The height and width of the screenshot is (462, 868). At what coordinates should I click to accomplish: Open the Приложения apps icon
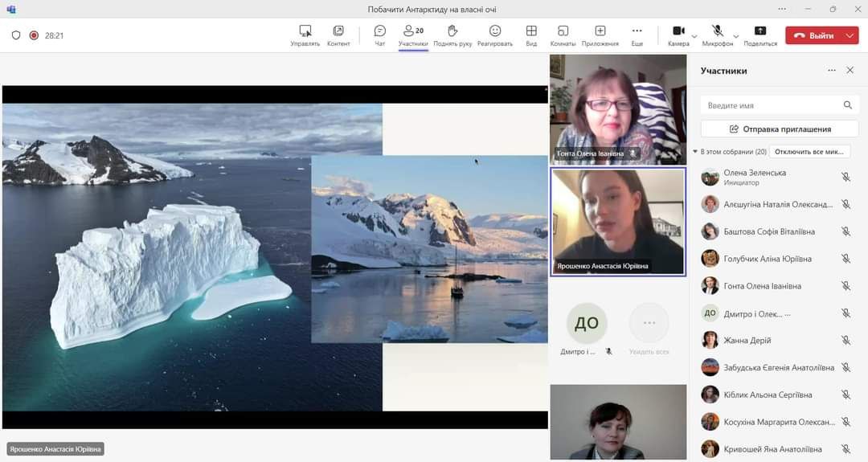tap(600, 31)
